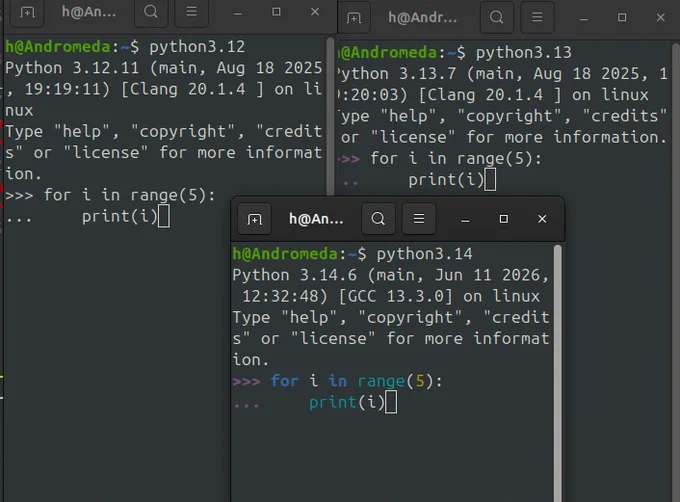The image size is (680, 502).
Task: Click '[GCC 13.3.0] on linux' text
Action: tap(439, 297)
